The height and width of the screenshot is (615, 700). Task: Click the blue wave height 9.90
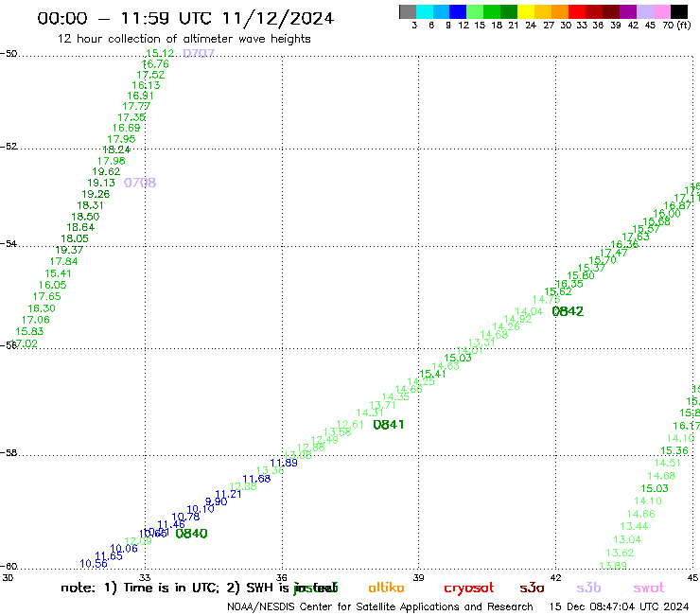(x=217, y=501)
